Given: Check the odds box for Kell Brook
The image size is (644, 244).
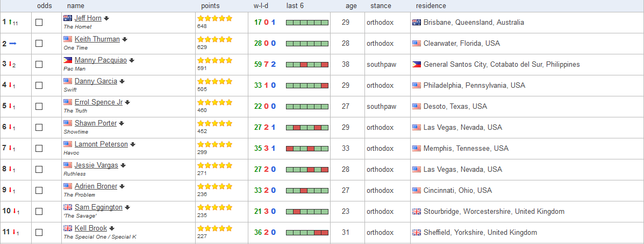Looking at the screenshot, I should [x=39, y=233].
